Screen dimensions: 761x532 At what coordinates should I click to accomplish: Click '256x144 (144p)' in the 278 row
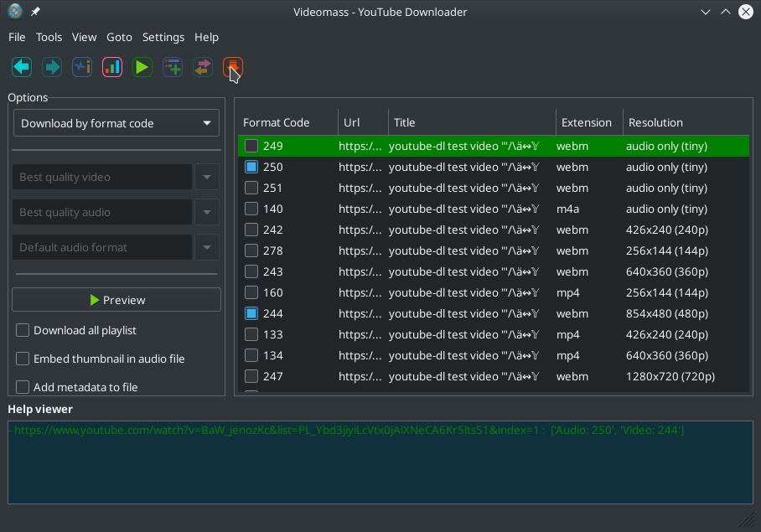click(x=667, y=251)
